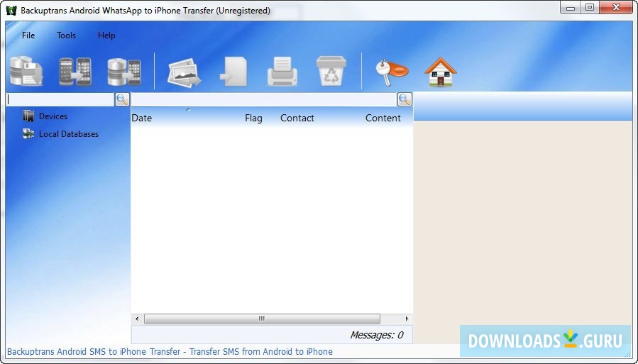Click the search magnifier beside message search box
The width and height of the screenshot is (638, 364).
coord(405,99)
